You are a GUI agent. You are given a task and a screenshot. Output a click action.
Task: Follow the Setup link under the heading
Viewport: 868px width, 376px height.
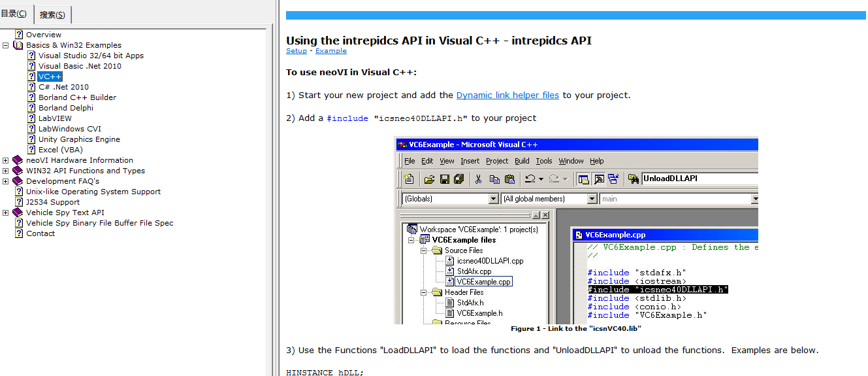coord(297,51)
